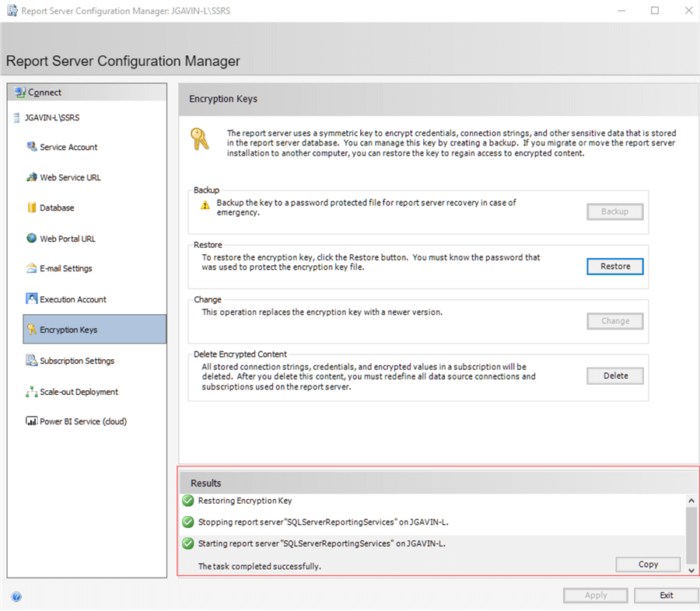Open Scale-out Deployment page
The width and height of the screenshot is (700, 611).
79,392
